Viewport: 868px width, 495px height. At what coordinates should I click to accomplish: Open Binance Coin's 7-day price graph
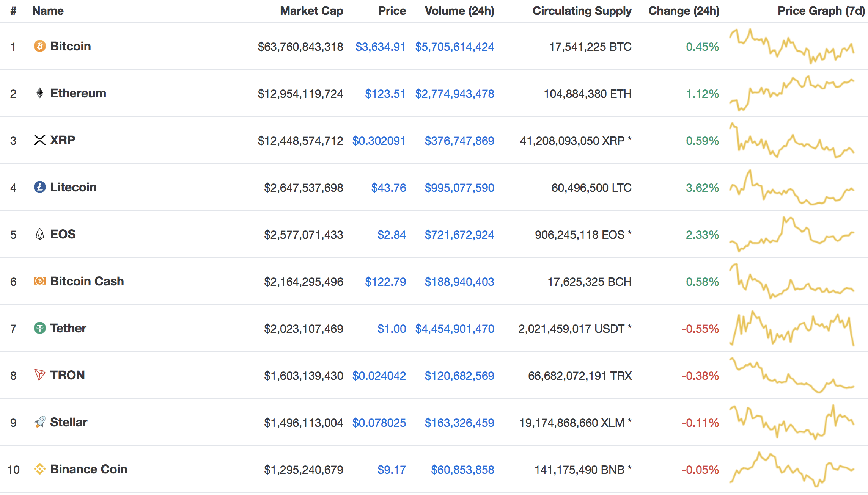(792, 469)
